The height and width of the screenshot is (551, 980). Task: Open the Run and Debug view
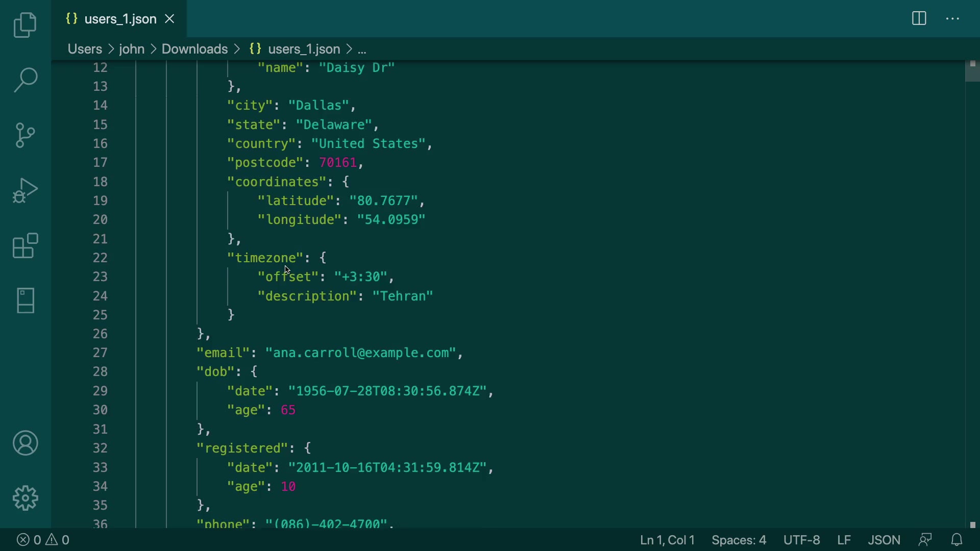[25, 190]
